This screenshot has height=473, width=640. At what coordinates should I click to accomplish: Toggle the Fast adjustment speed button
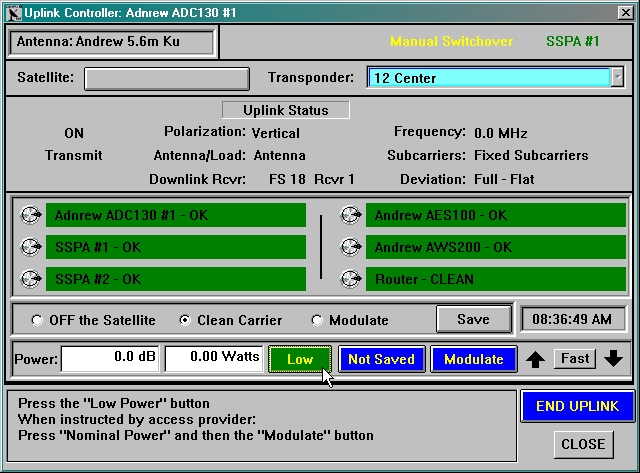pos(575,358)
